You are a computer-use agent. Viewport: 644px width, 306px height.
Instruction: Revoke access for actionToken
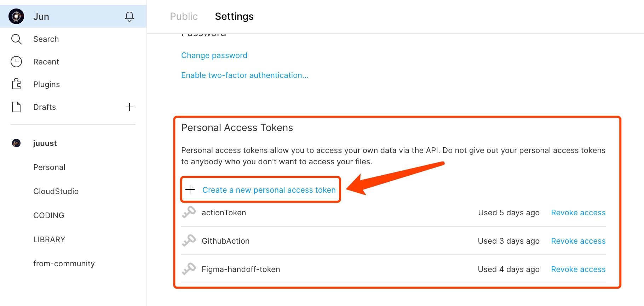(x=578, y=212)
